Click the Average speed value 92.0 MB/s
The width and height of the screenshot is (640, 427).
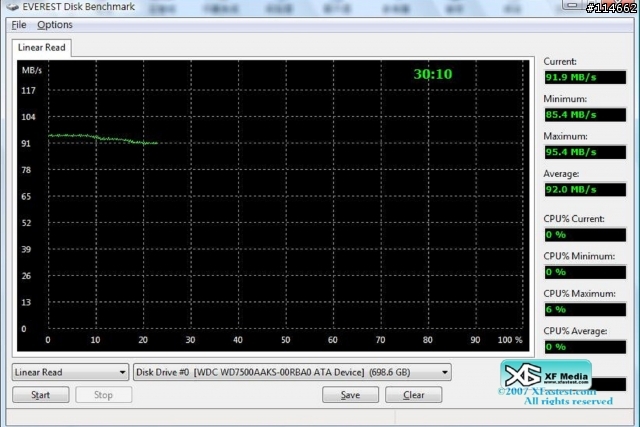point(585,189)
